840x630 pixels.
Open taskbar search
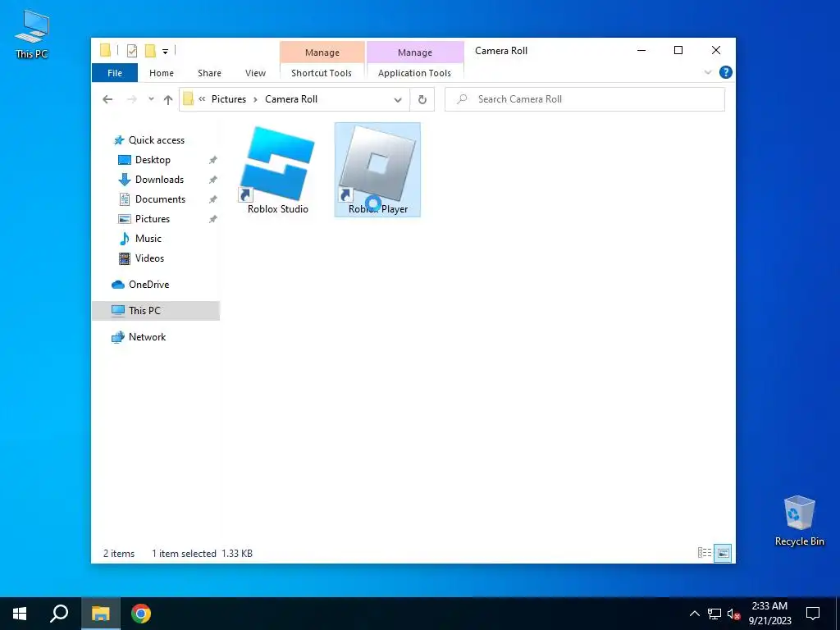[59, 614]
